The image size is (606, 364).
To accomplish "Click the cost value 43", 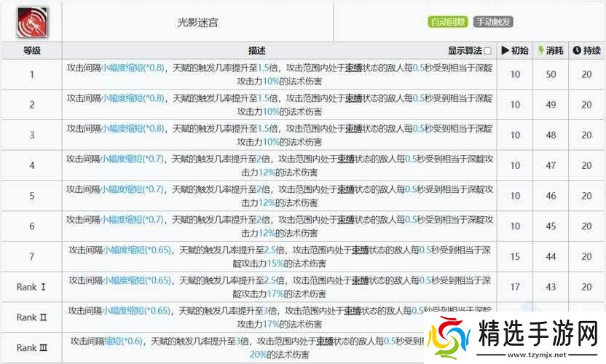I will pos(551,287).
